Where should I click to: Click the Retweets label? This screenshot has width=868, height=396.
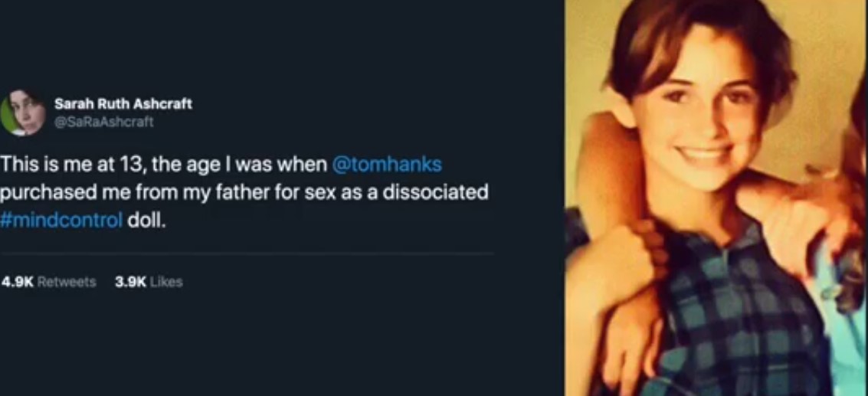67,282
